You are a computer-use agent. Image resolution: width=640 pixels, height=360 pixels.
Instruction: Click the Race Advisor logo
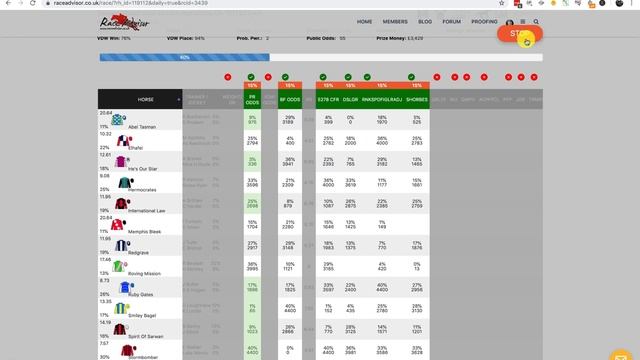[x=124, y=22]
